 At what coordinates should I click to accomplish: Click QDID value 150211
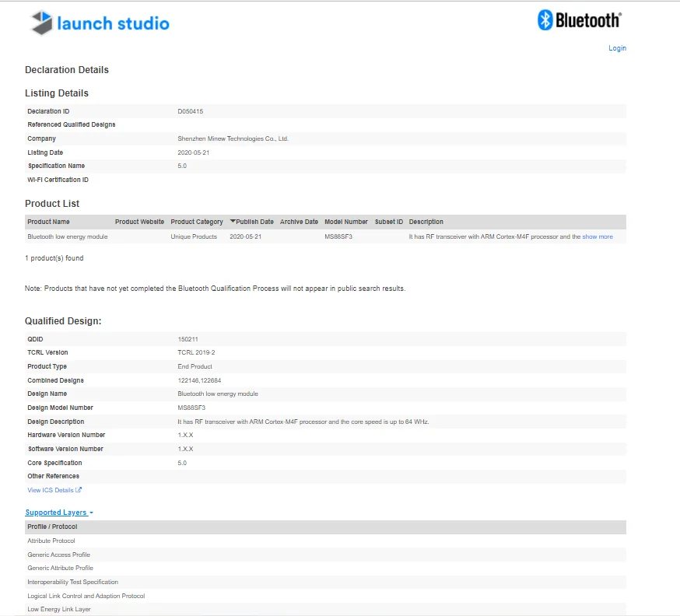(x=188, y=339)
